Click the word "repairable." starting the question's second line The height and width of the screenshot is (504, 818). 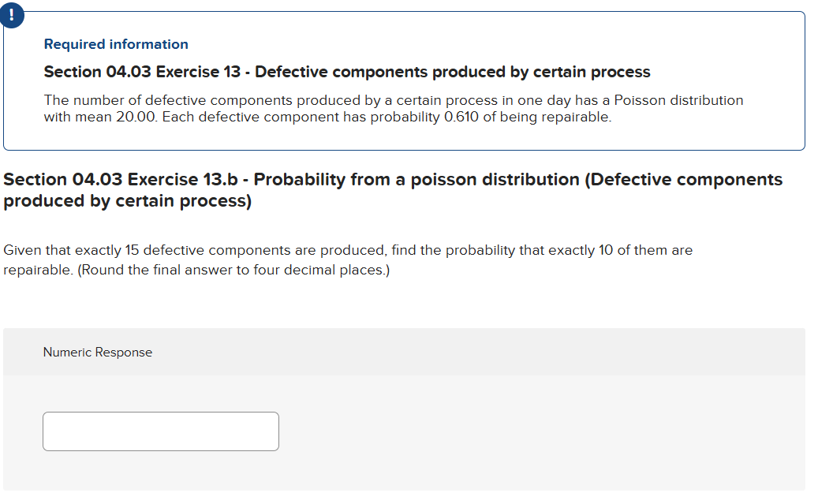(x=39, y=271)
